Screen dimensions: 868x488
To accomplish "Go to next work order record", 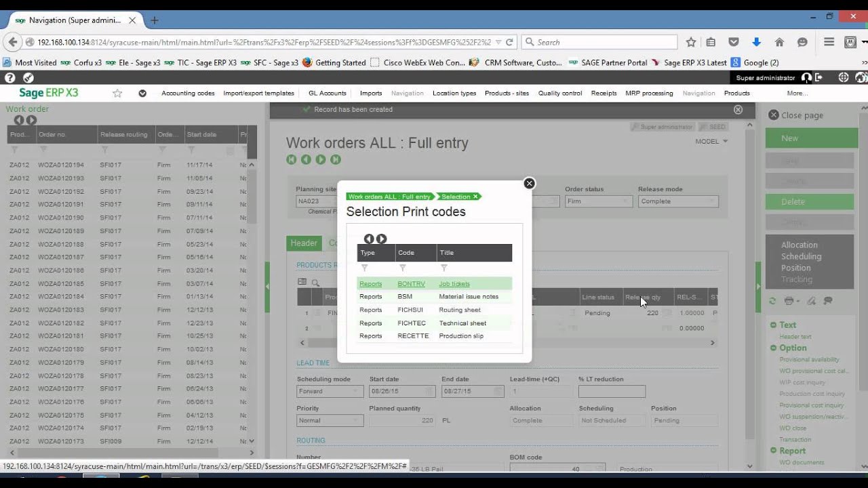I will point(321,159).
